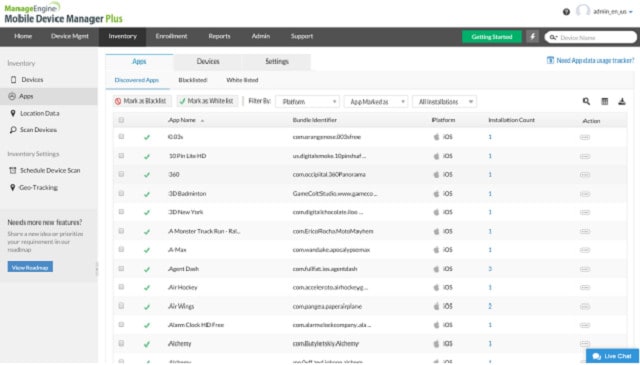Click the action icon for Air Wings row
640x365 pixels.
(x=585, y=307)
